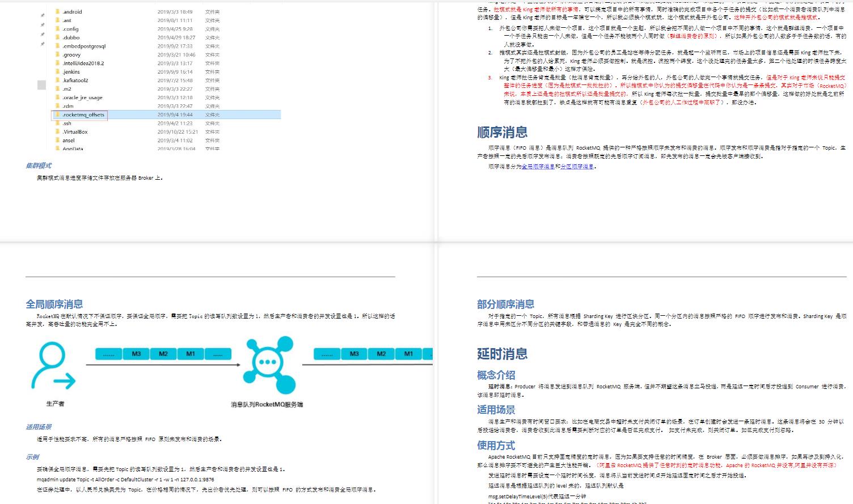Select the .rdm folder name

[x=68, y=106]
